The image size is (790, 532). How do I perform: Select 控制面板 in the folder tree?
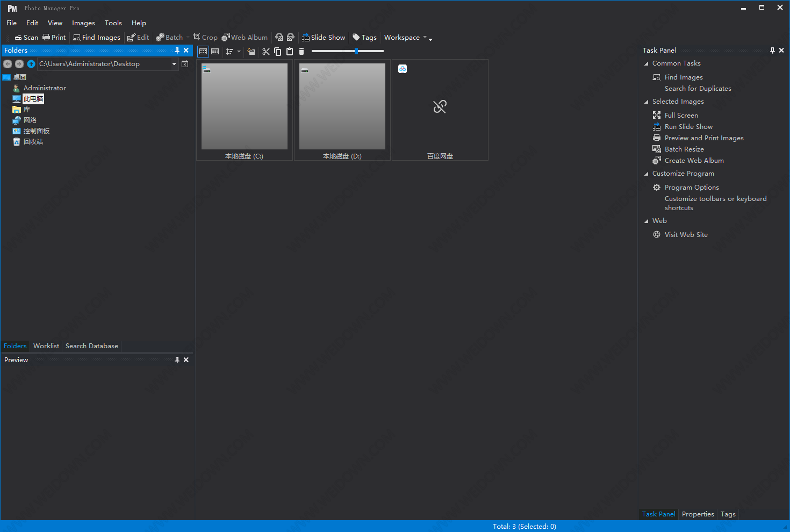(x=37, y=131)
